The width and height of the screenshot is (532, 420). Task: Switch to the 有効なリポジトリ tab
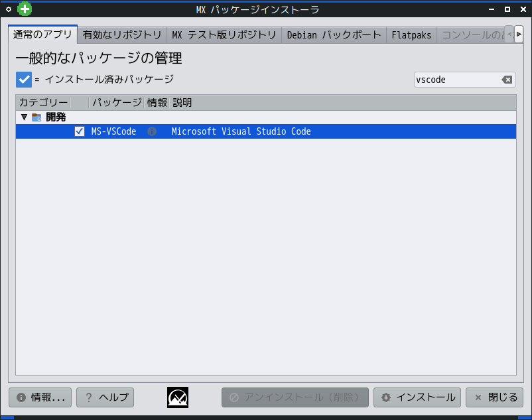tap(123, 34)
